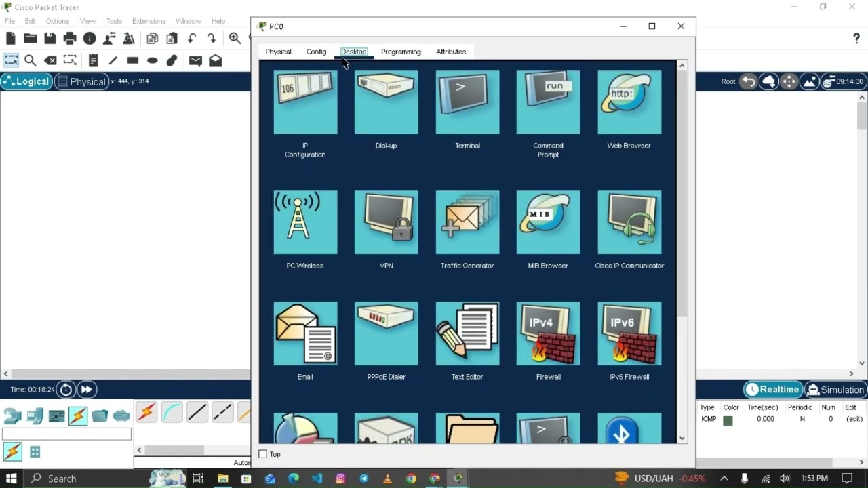Add a simple PDU with the closed envelope icon

(x=195, y=60)
